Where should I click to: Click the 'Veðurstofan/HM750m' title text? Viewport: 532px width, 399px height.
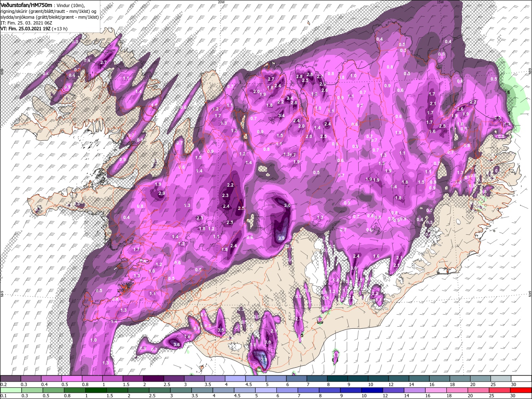pyautogui.click(x=26, y=5)
